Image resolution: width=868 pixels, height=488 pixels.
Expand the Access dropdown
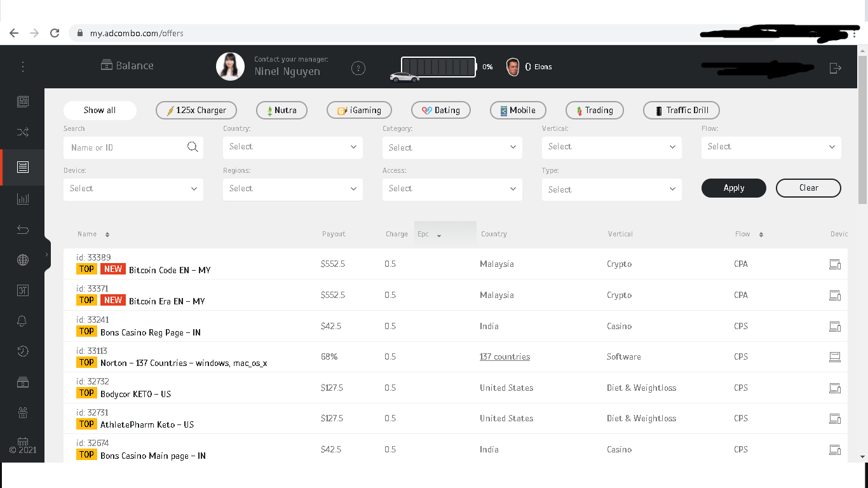click(452, 189)
